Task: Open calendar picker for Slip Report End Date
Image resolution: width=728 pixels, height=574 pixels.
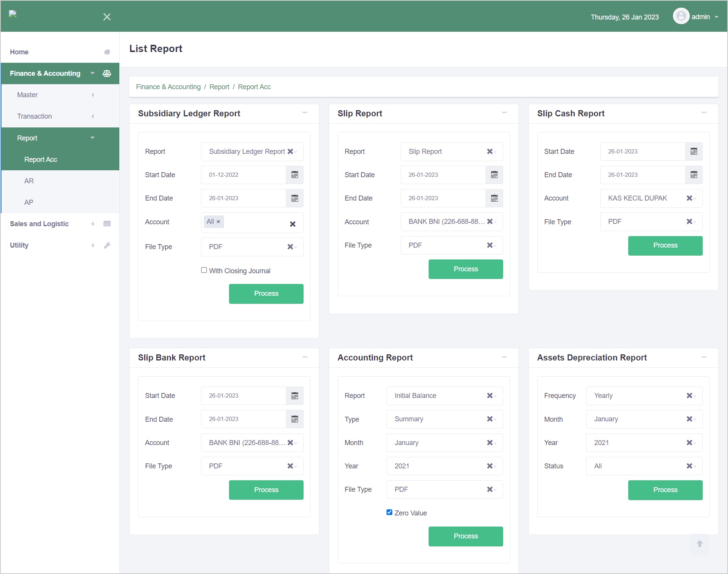Action: coord(494,198)
